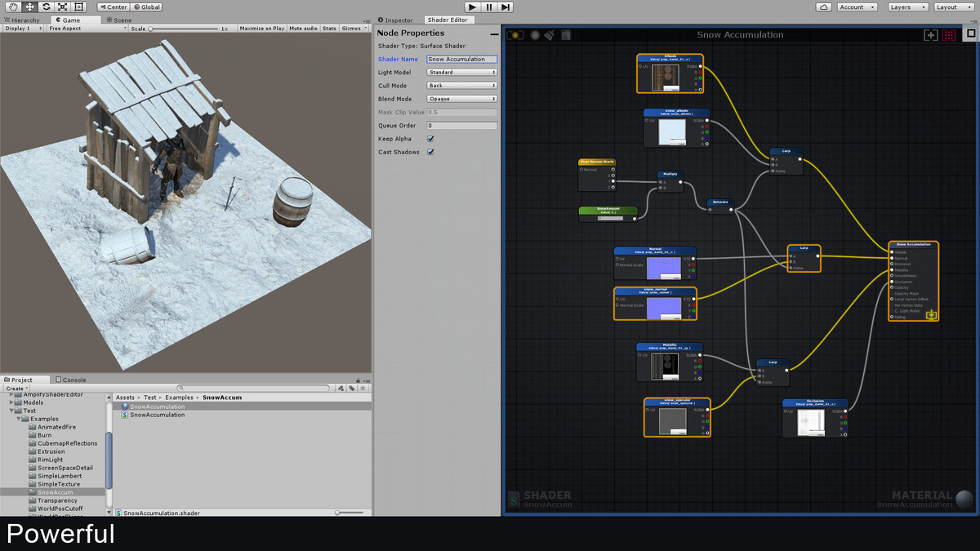Open the Free Aspect dropdown
This screenshot has height=551, width=980.
pyautogui.click(x=87, y=28)
